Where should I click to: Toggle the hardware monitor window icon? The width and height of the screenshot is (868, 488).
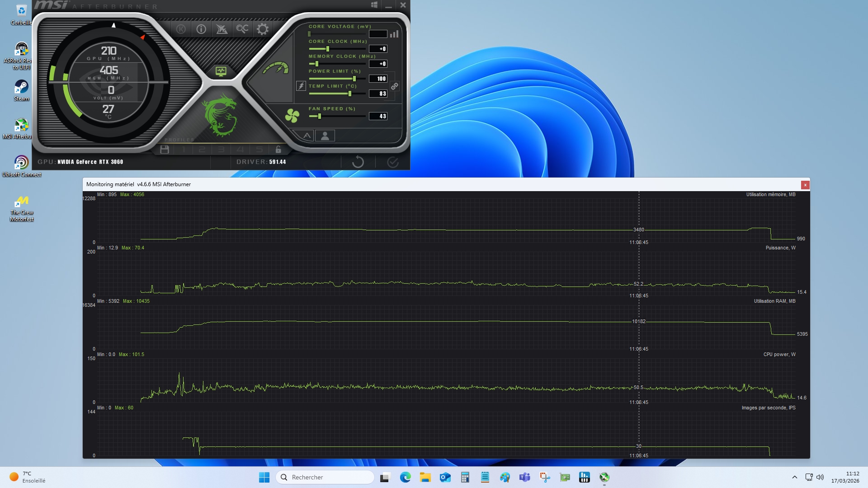click(221, 71)
